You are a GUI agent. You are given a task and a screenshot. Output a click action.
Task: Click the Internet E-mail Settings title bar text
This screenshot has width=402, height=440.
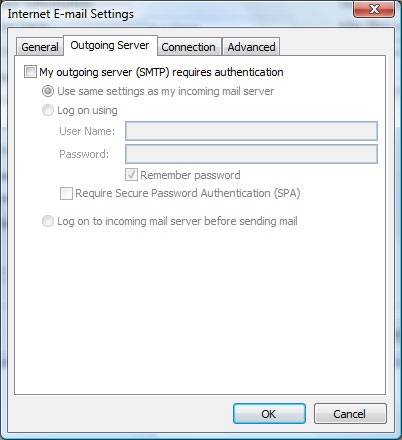pyautogui.click(x=71, y=14)
